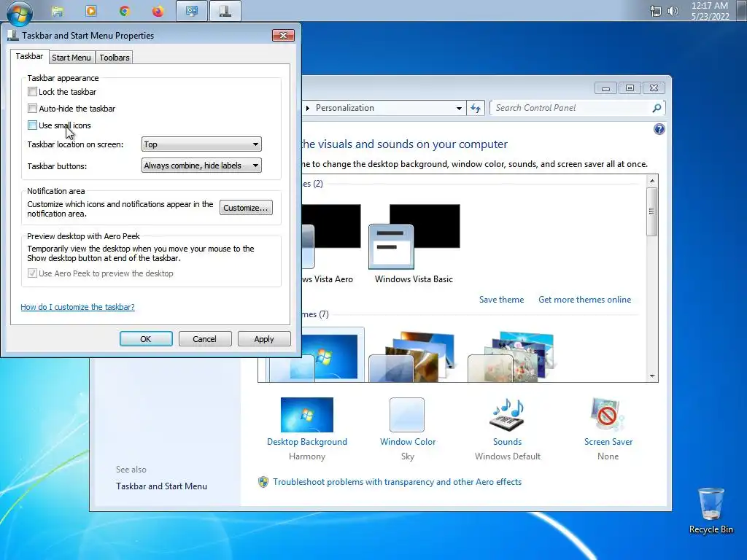
Task: Open Taskbar buttons combine dropdown
Action: point(201,166)
